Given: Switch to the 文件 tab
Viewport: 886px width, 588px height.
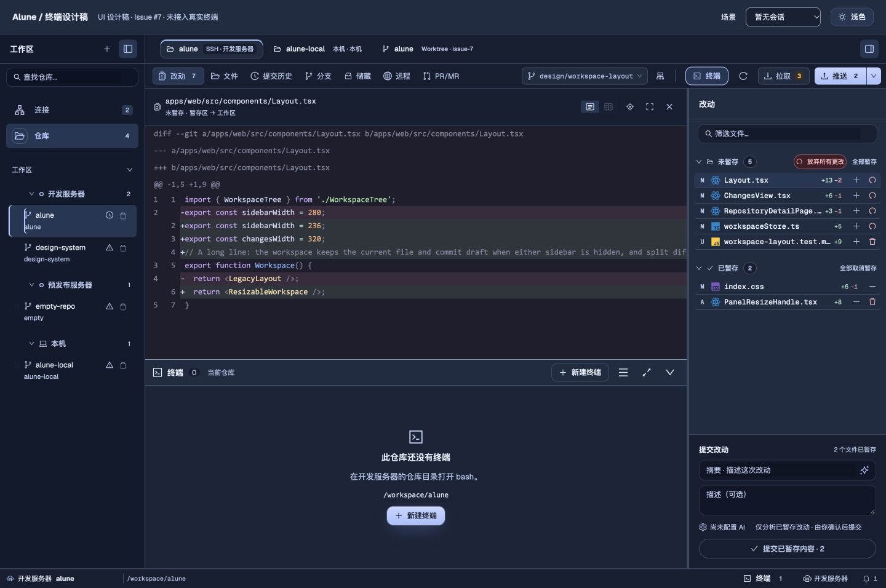Looking at the screenshot, I should [224, 76].
